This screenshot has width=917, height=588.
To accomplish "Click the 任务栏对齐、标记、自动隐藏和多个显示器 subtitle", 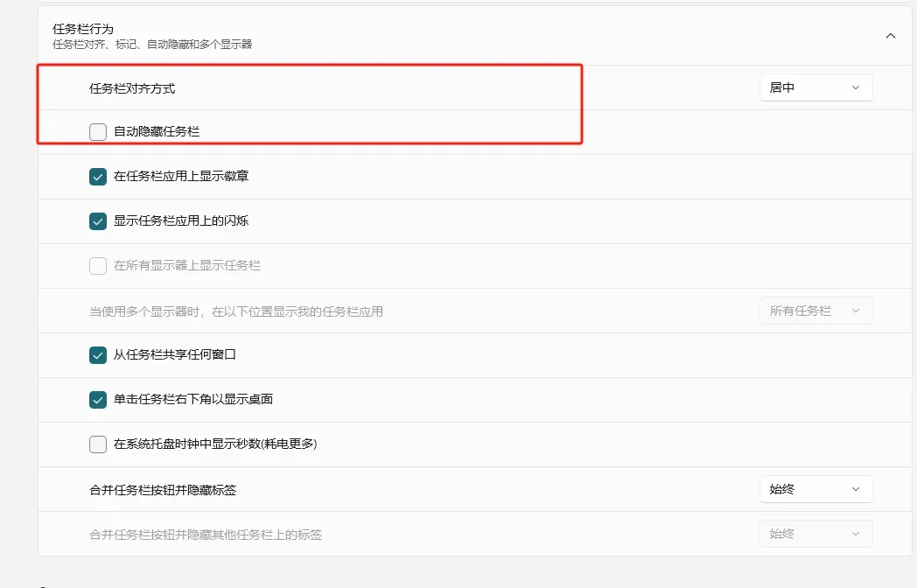I will click(152, 45).
